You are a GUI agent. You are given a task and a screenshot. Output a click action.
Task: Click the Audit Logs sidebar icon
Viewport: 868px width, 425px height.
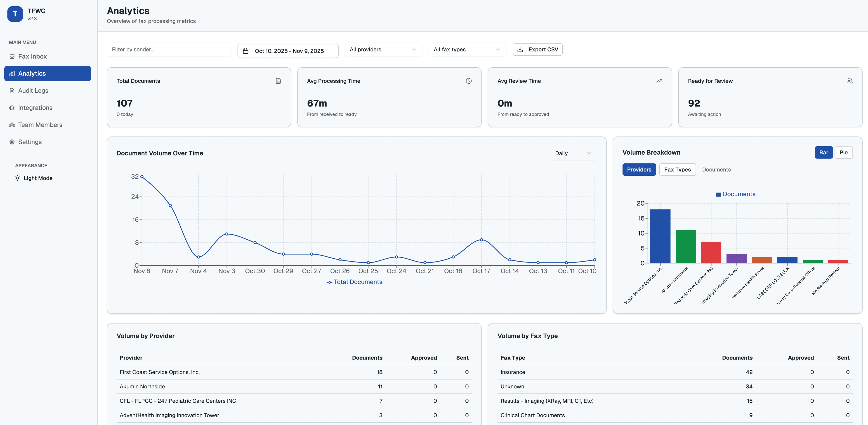click(12, 91)
